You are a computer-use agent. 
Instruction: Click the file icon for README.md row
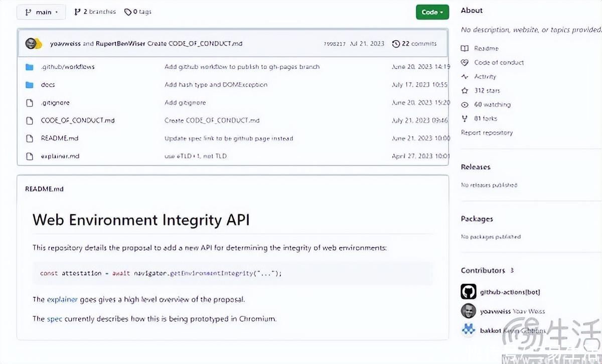point(30,138)
